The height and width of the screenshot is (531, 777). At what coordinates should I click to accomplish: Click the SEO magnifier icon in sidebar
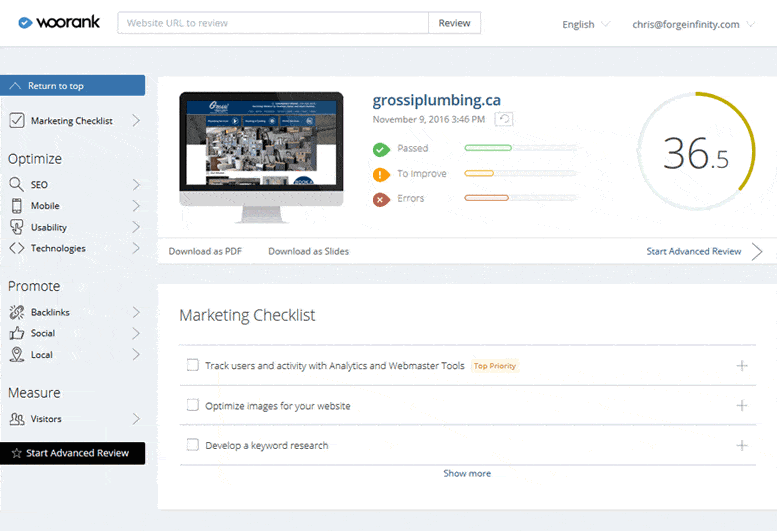[16, 185]
